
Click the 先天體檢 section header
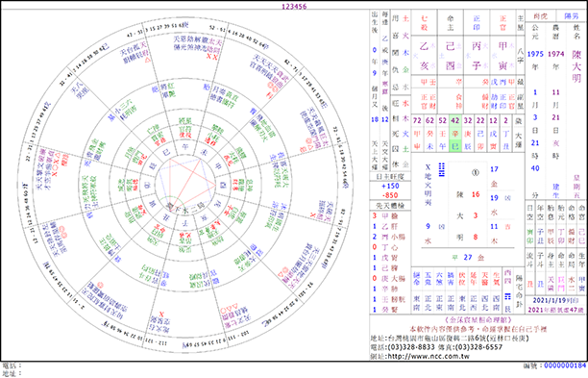(390, 206)
